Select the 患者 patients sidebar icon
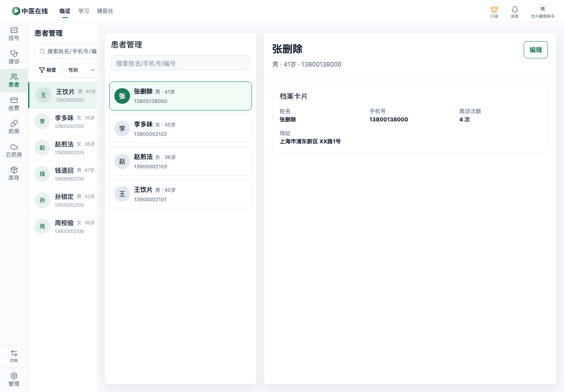Viewport: 564px width, 392px height. [x=14, y=77]
